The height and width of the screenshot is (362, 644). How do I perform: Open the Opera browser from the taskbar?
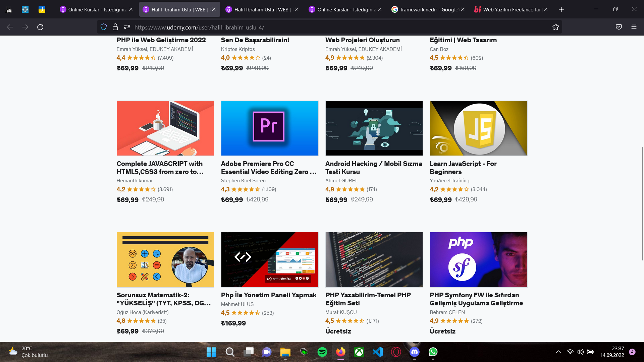[x=396, y=352]
